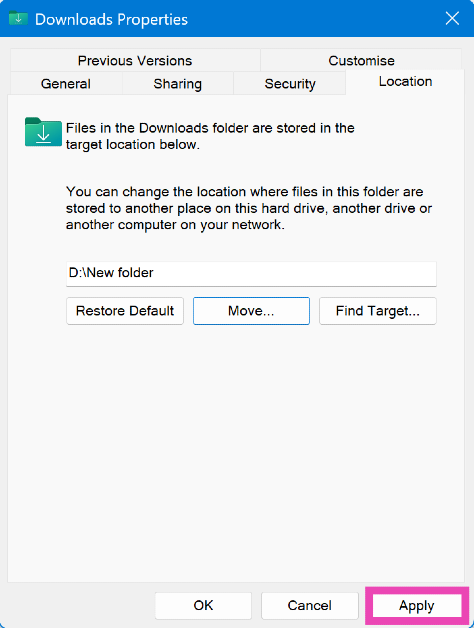Click the large green Downloads folder icon
The image size is (474, 628).
(x=43, y=132)
